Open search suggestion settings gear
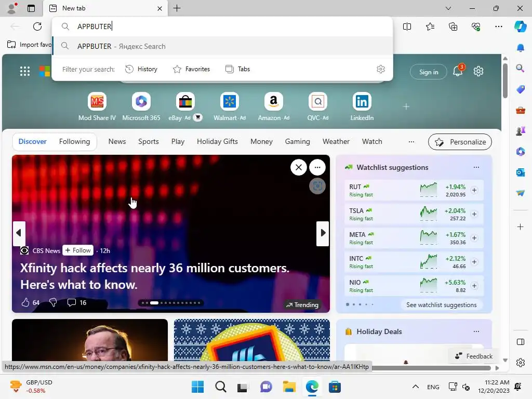This screenshot has width=532, height=399. 381,69
